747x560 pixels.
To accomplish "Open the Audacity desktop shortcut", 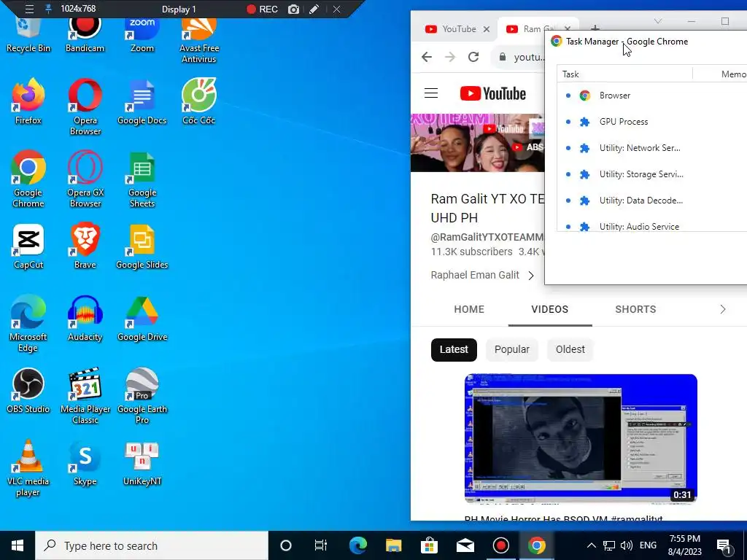I will pyautogui.click(x=85, y=318).
